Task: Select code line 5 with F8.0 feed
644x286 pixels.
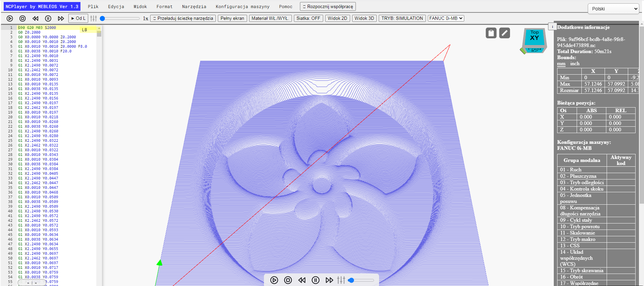Action: pyautogui.click(x=53, y=46)
